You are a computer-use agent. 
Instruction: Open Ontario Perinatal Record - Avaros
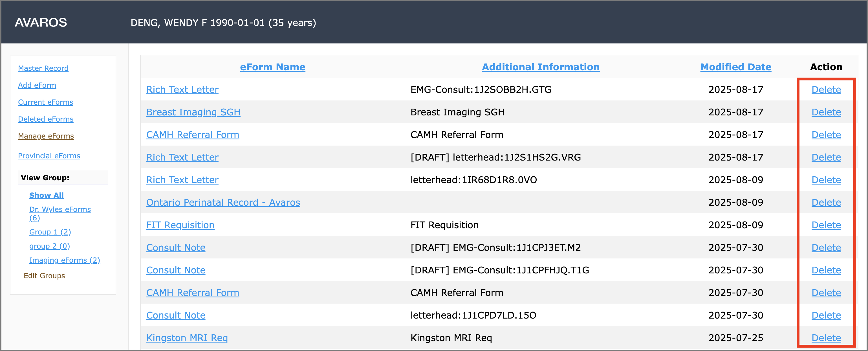[x=223, y=203]
